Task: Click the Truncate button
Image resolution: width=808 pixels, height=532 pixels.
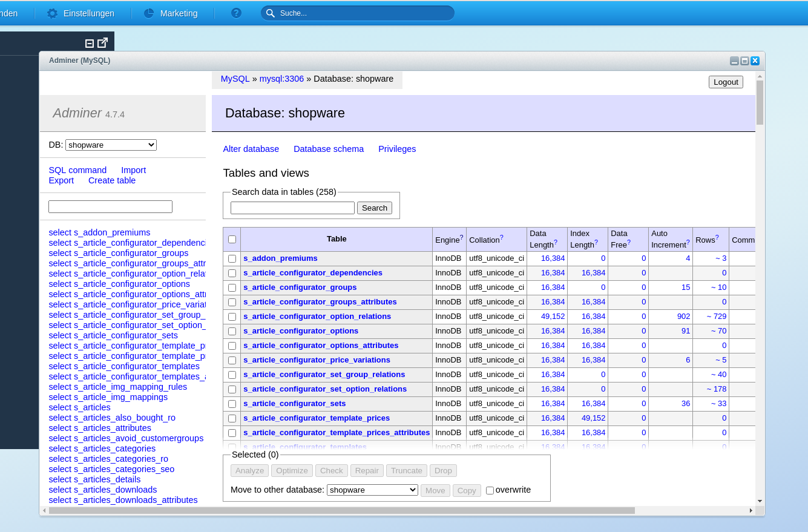Action: point(407,471)
